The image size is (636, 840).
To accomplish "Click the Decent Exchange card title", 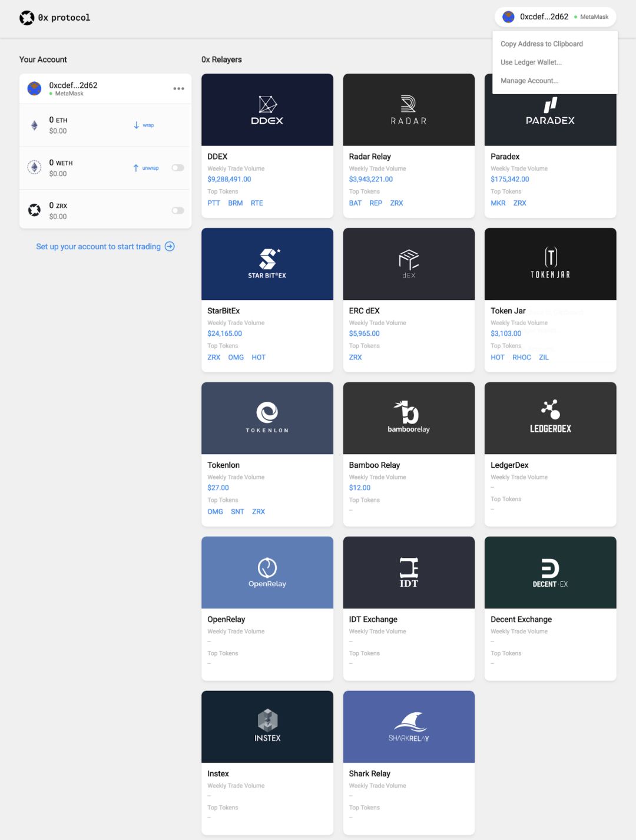I will tap(521, 619).
